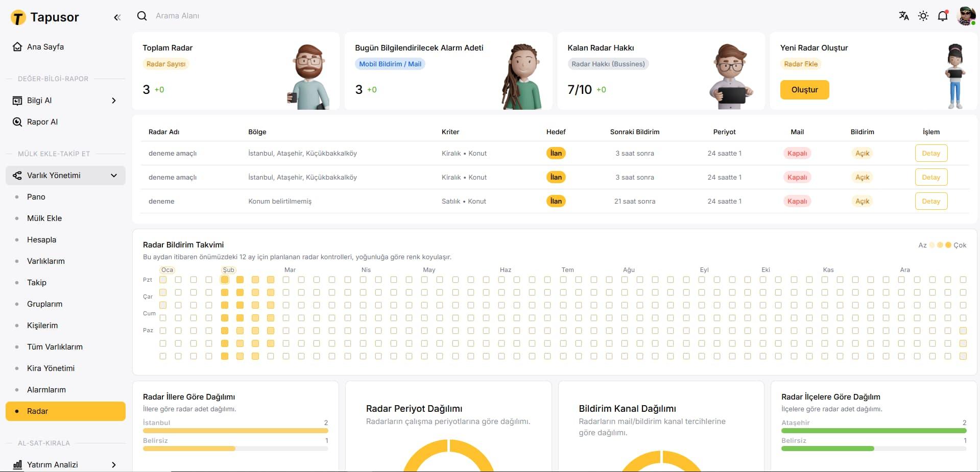Image resolution: width=980 pixels, height=472 pixels.
Task: Click the Ana Sayfa home icon
Action: coord(17,47)
